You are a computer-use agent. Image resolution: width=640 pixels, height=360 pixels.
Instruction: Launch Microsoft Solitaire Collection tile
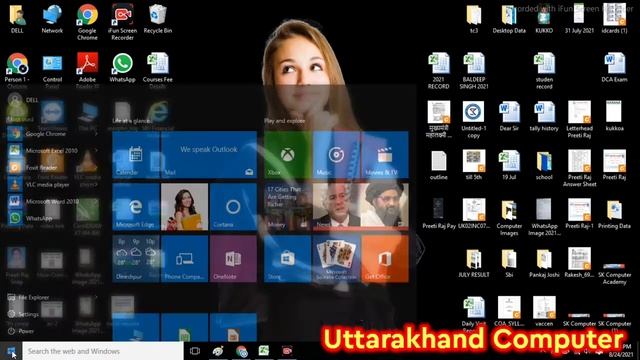click(336, 259)
